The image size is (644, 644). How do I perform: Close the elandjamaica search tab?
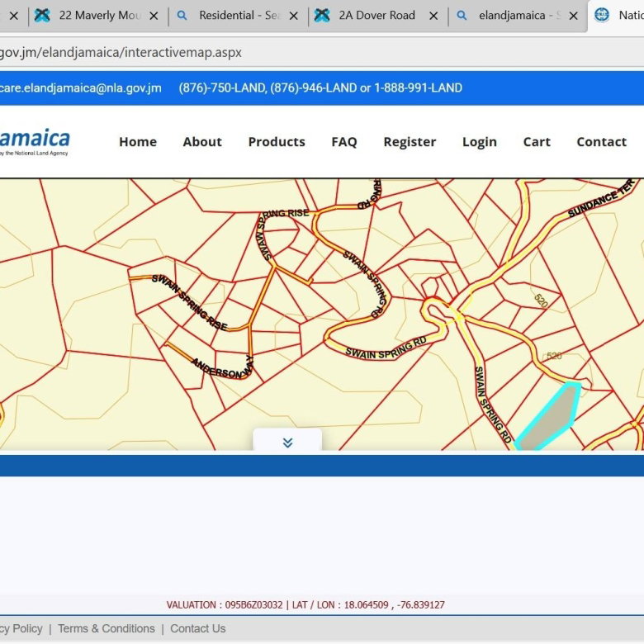point(574,16)
